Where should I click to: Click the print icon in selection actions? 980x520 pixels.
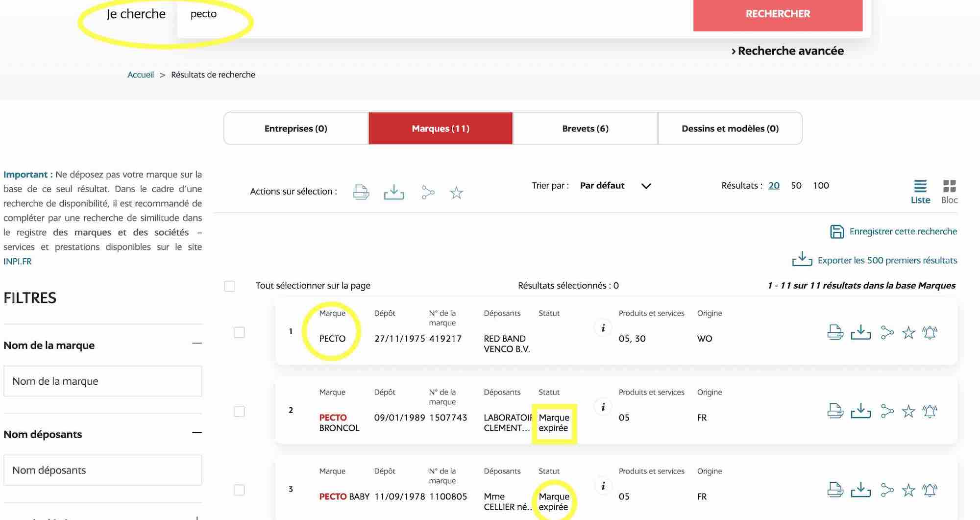pos(361,192)
